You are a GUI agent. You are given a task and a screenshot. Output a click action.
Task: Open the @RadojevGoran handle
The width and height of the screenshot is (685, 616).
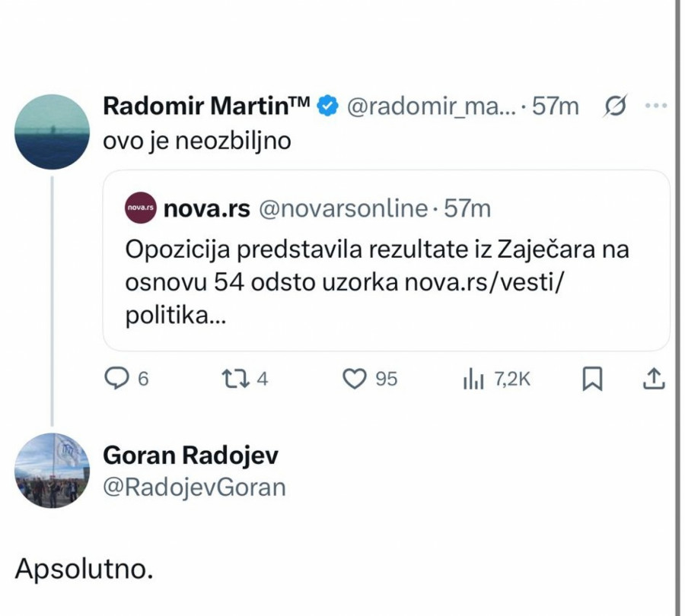(194, 486)
